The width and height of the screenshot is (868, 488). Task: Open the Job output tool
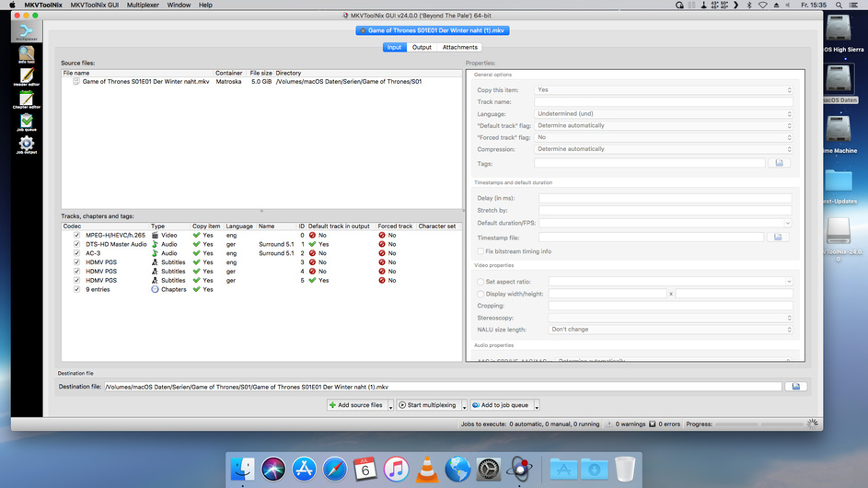coord(26,145)
